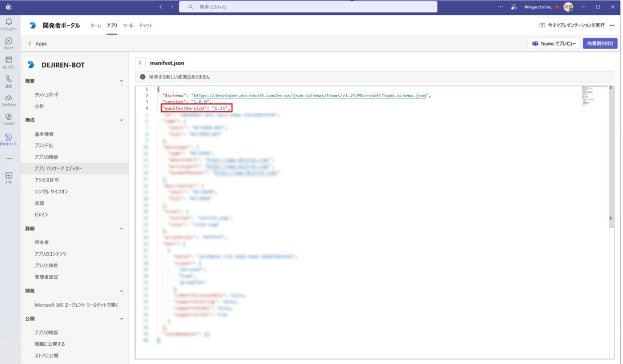This screenshot has height=364, width=623.
Task: Open more apps ellipsis in left rail
Action: pyautogui.click(x=9, y=159)
